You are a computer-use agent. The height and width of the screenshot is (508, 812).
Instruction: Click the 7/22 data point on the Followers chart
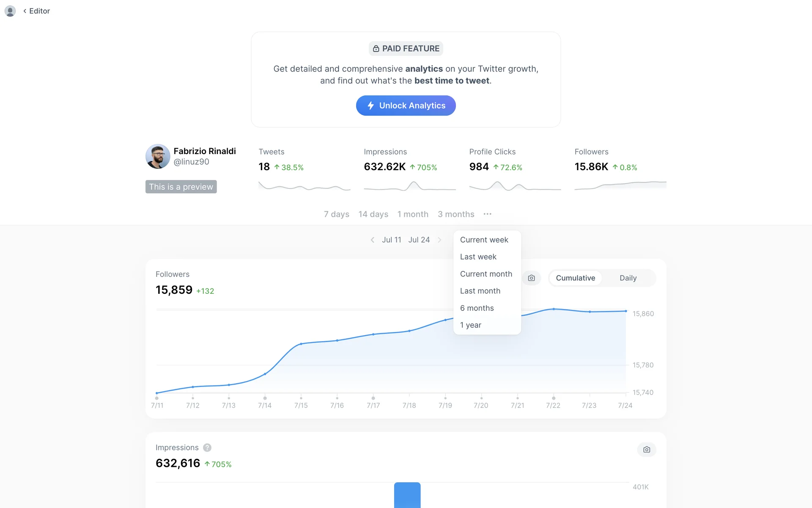(553, 309)
